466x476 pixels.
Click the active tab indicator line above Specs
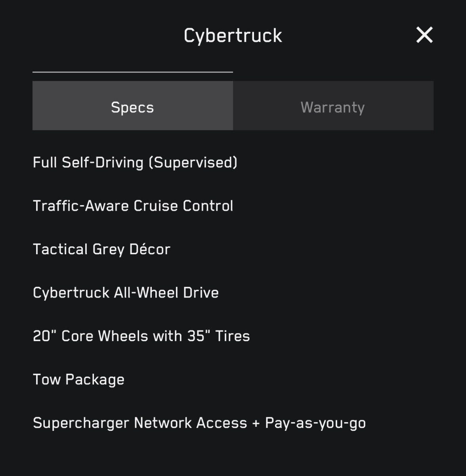pos(132,72)
